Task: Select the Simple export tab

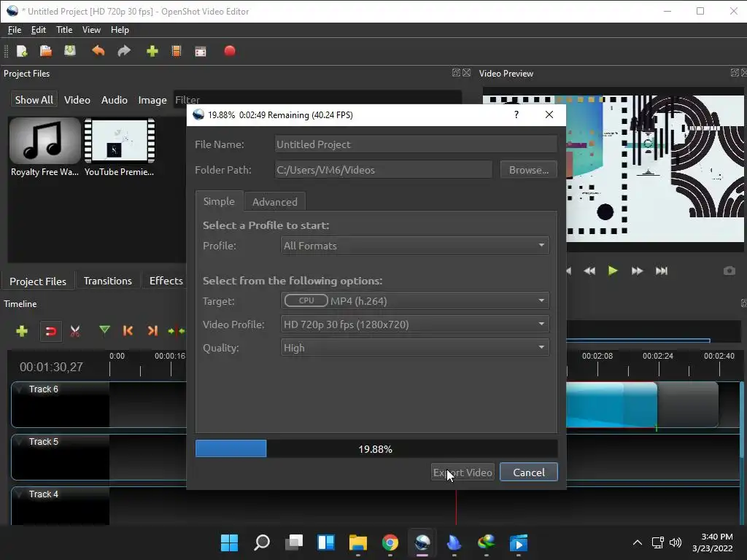Action: point(219,201)
